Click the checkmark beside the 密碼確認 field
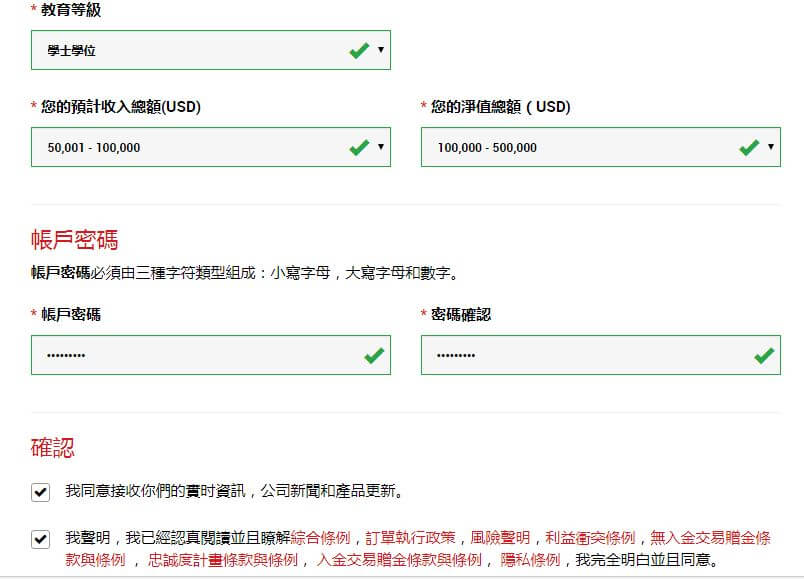Screen dimensions: 804x579 coord(762,355)
